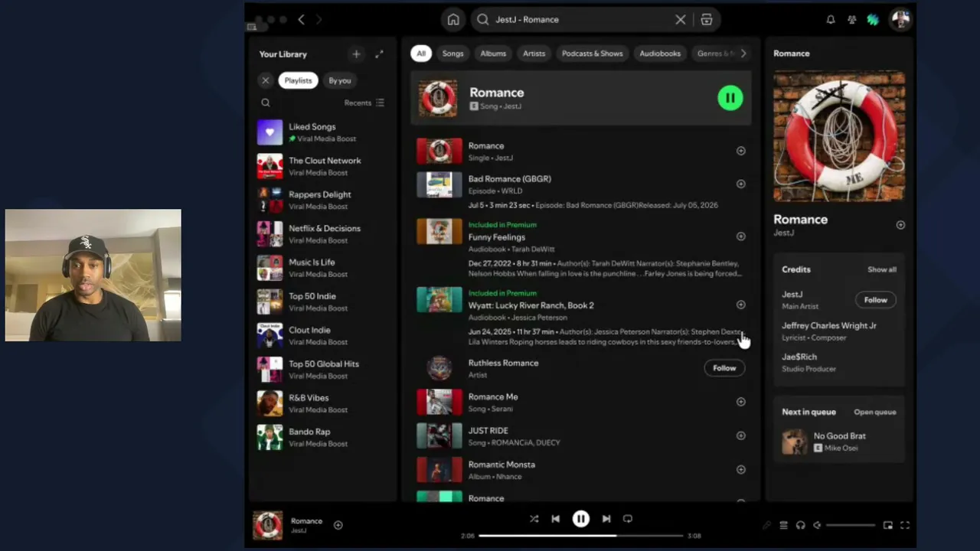Adjust the volume slider
The width and height of the screenshot is (980, 551).
click(x=851, y=525)
